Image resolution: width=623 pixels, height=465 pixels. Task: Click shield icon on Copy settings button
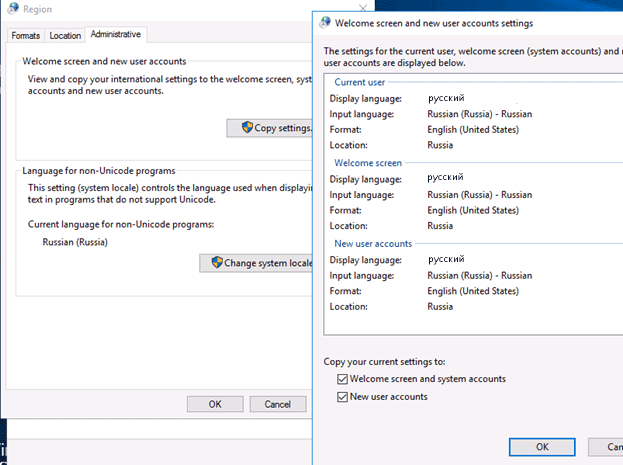point(247,128)
